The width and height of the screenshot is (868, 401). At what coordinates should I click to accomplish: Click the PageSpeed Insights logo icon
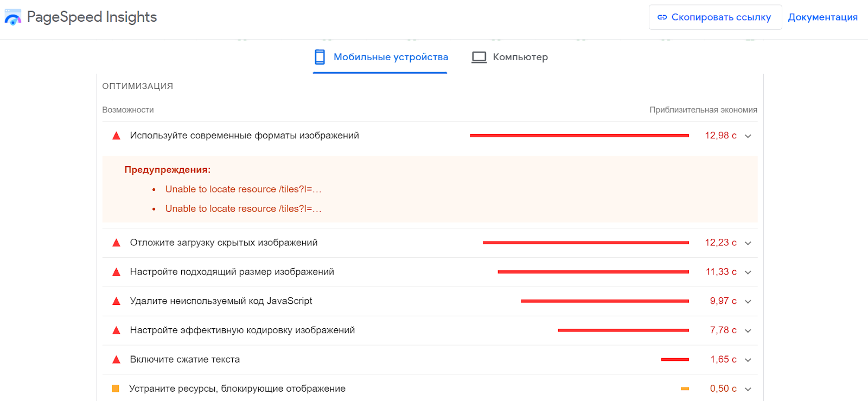coord(13,17)
